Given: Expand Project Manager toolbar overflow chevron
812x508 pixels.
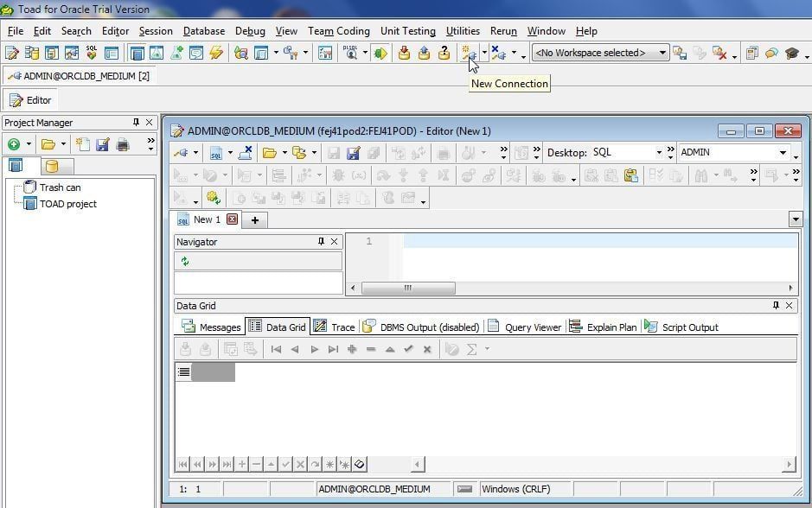Looking at the screenshot, I should (150, 143).
